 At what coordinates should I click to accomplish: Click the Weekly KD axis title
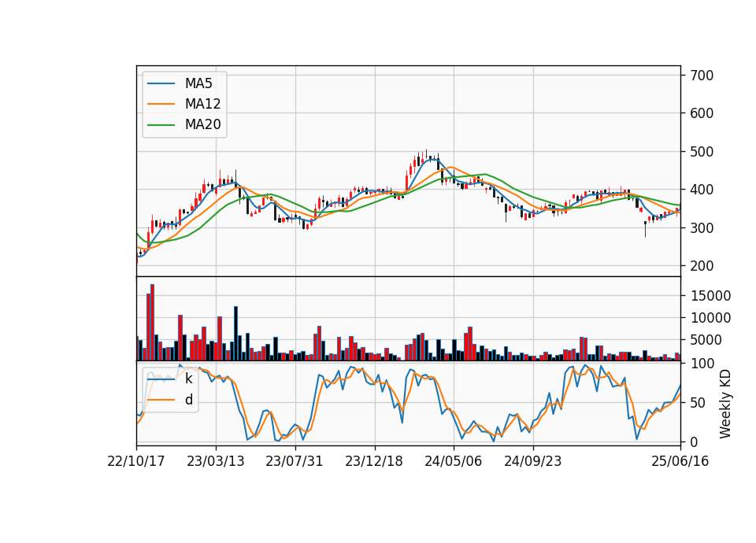[x=725, y=404]
